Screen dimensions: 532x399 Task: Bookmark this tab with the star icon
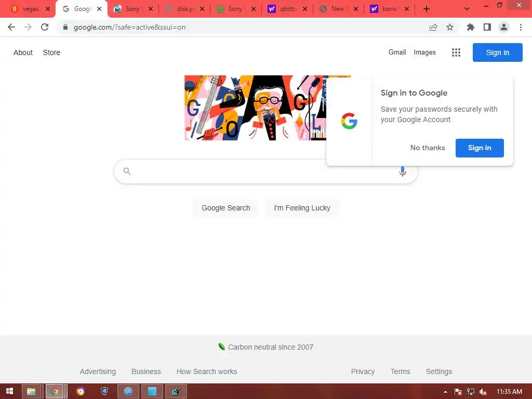coord(450,27)
